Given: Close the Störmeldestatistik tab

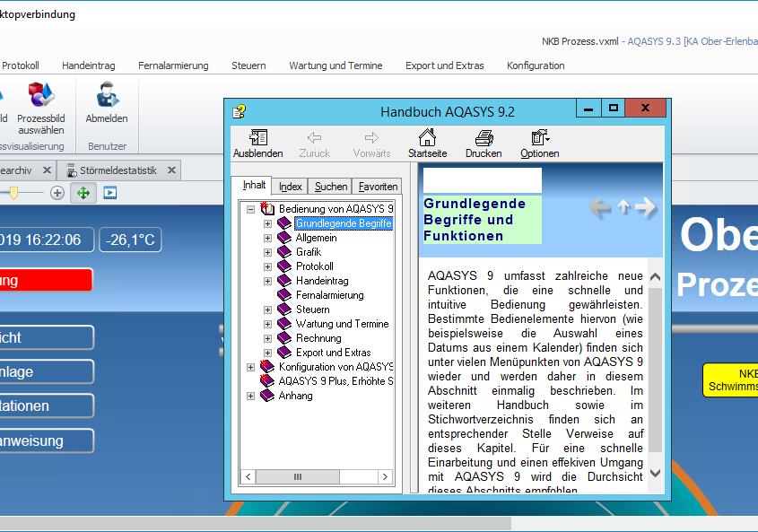Looking at the screenshot, I should pos(171,170).
